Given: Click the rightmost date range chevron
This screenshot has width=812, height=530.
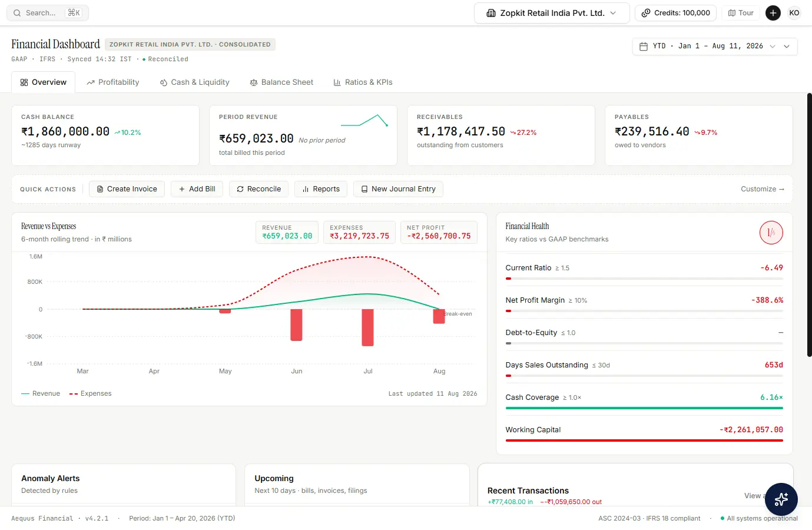Looking at the screenshot, I should tap(787, 46).
